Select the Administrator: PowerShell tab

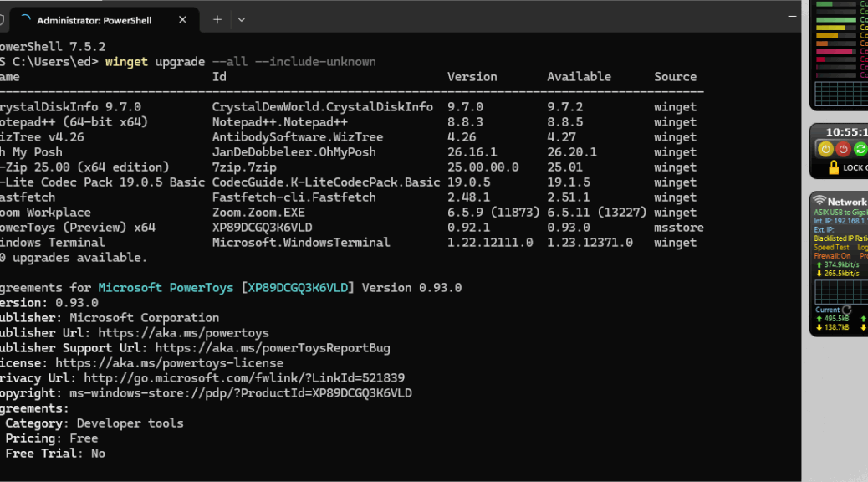(105, 20)
